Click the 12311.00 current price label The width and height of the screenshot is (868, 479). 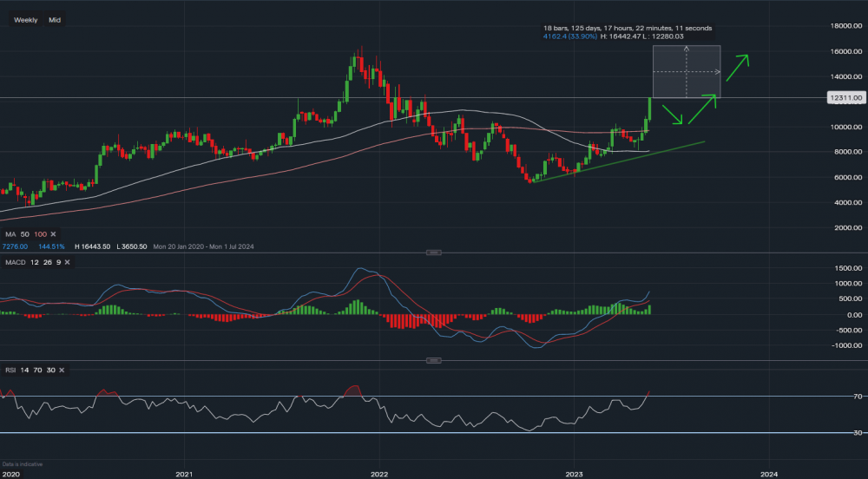pyautogui.click(x=844, y=99)
